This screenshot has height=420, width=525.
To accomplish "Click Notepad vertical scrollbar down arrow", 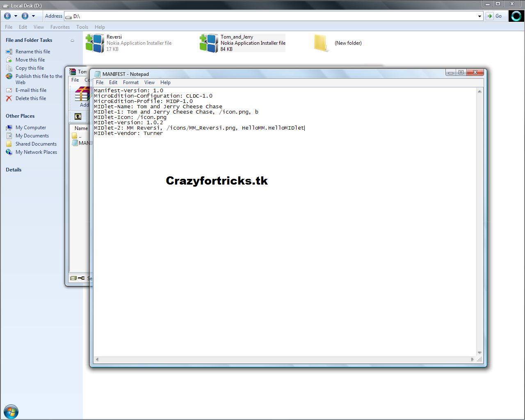I will click(x=479, y=353).
